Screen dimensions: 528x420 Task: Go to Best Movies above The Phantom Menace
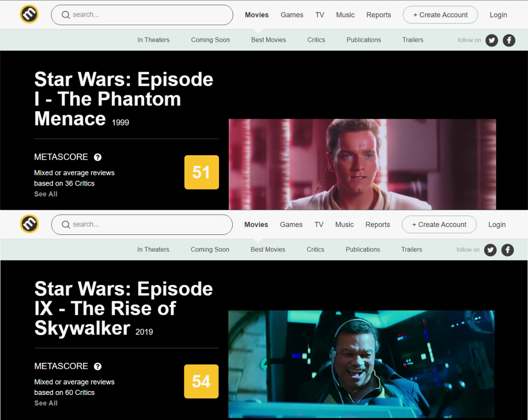[269, 40]
